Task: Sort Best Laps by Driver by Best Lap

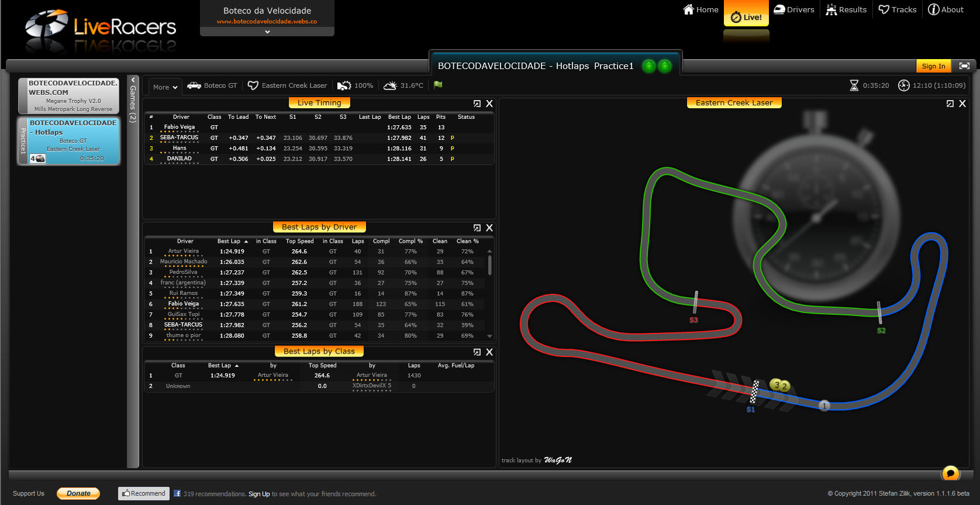Action: click(232, 241)
